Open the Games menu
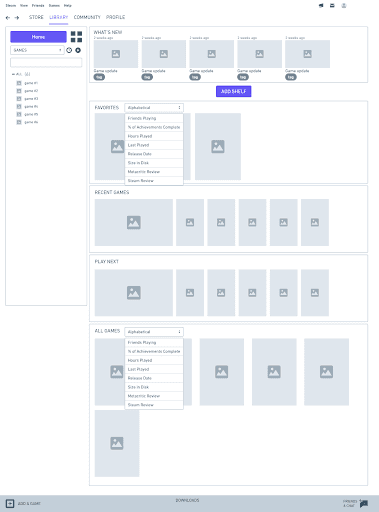This screenshot has width=379, height=512. (54, 6)
